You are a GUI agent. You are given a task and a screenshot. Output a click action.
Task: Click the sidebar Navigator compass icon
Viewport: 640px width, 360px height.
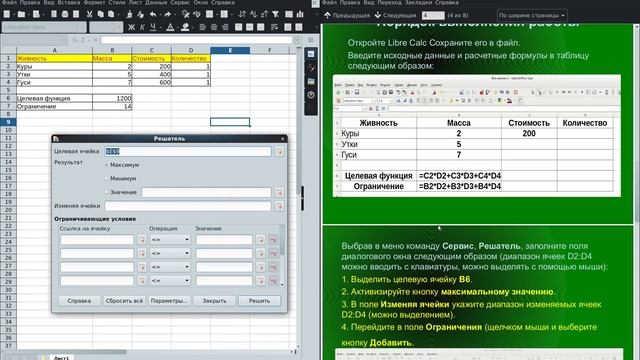coord(311,95)
